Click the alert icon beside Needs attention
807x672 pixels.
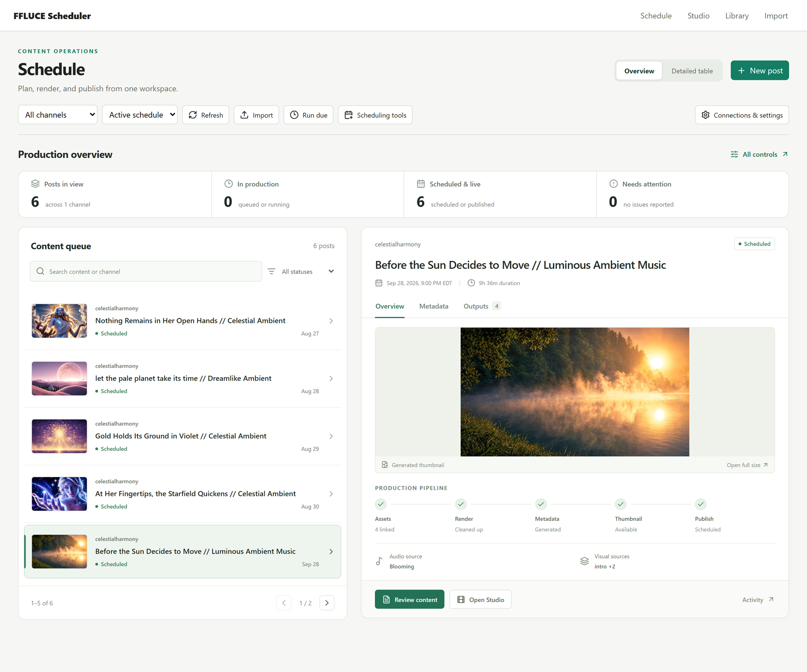(x=614, y=184)
